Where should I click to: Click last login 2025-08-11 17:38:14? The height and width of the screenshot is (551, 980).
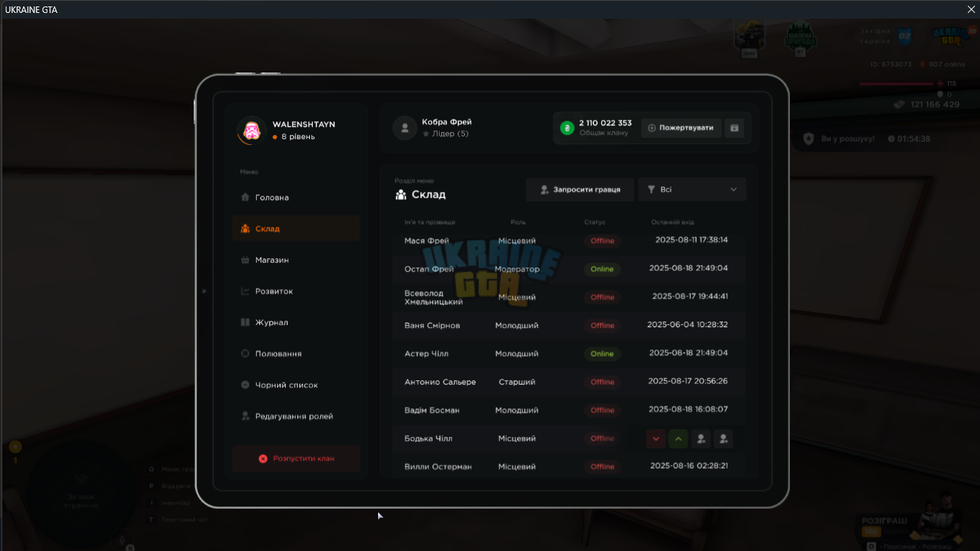point(692,240)
